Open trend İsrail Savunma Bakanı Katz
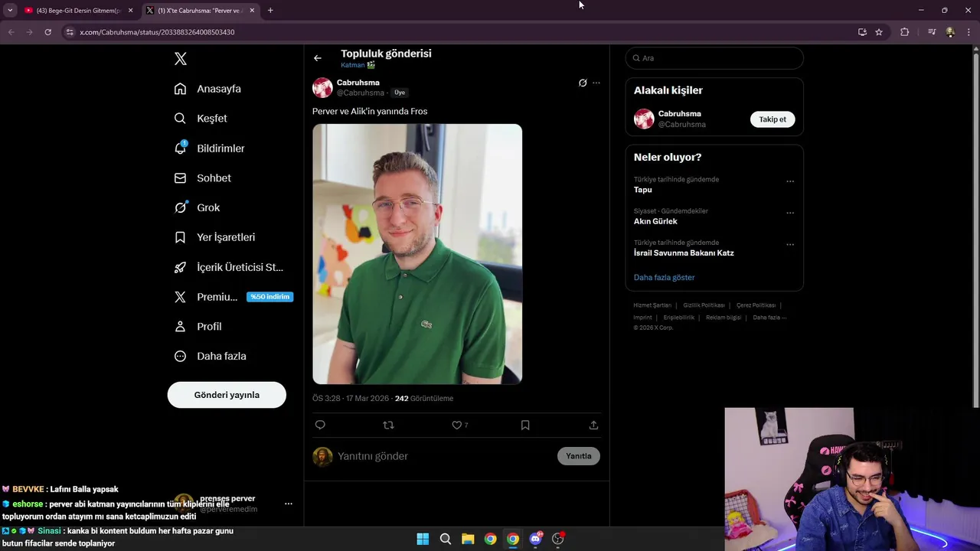Viewport: 980px width, 551px height. [684, 253]
